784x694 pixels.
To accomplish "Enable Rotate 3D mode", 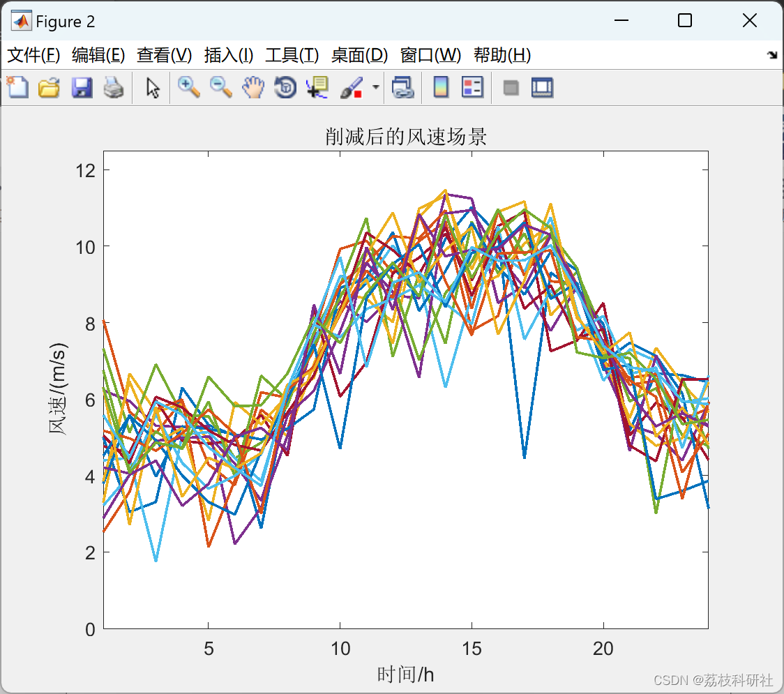I will point(285,87).
